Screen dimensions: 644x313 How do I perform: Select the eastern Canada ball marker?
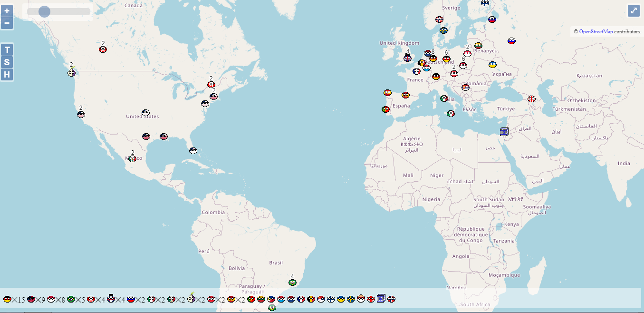211,85
